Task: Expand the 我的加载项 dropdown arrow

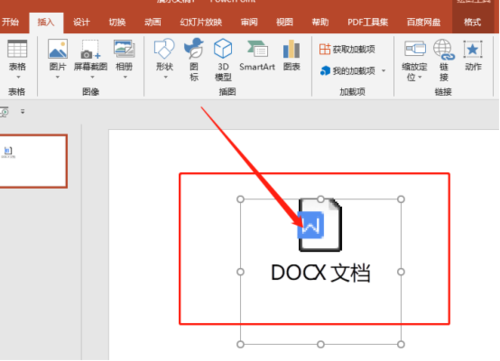Action: (x=383, y=71)
